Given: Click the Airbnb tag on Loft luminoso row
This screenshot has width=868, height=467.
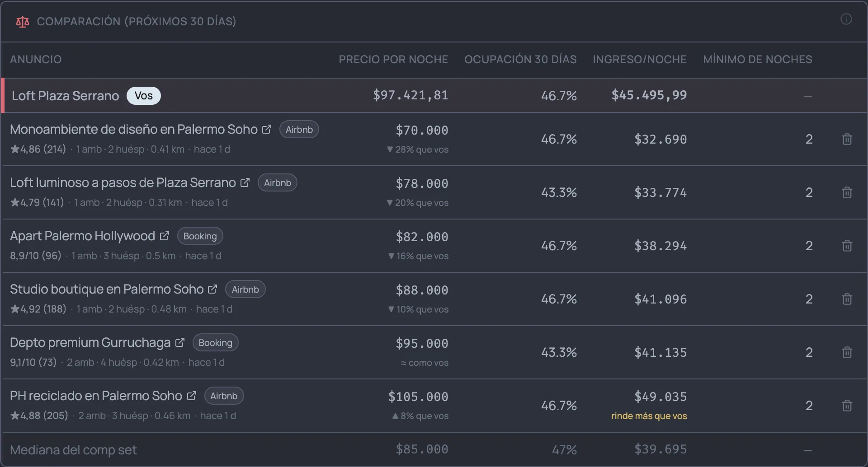Looking at the screenshot, I should [278, 183].
